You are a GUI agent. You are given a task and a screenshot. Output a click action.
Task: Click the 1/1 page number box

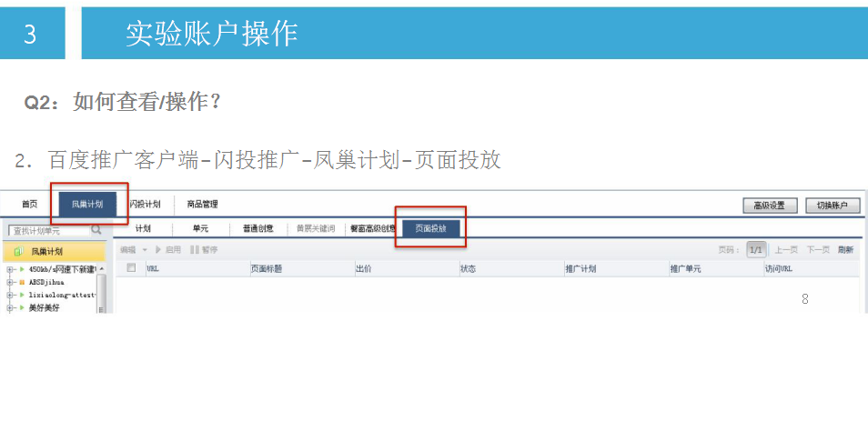(x=755, y=250)
